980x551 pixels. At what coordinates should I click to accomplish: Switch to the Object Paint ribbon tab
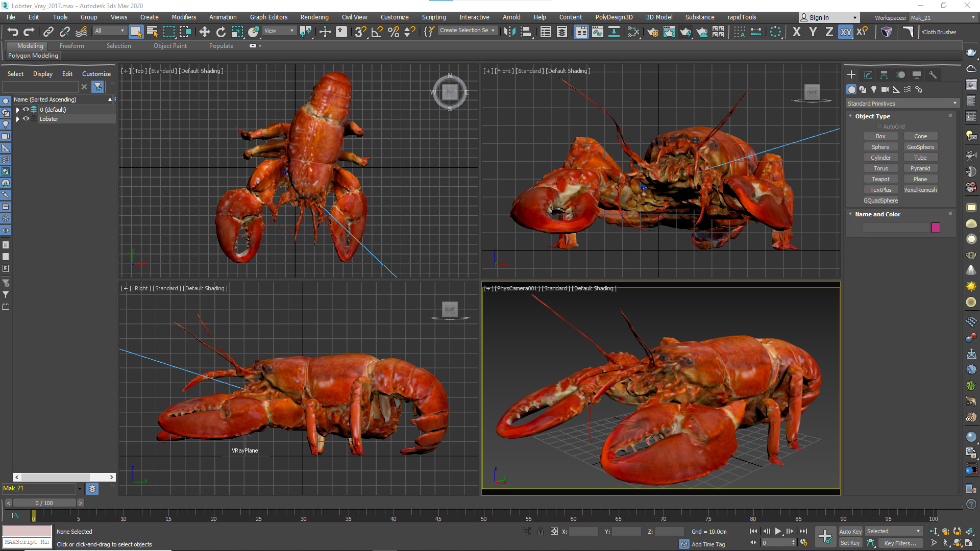point(170,46)
